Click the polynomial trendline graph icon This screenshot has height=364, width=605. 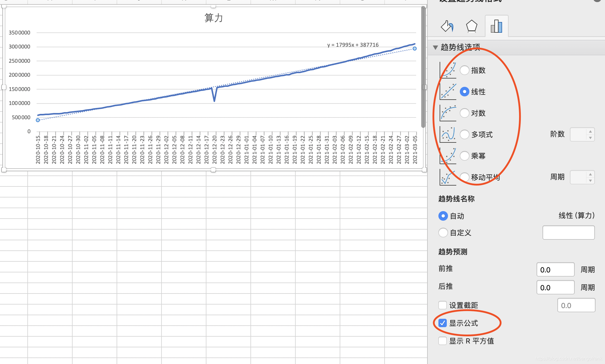448,134
